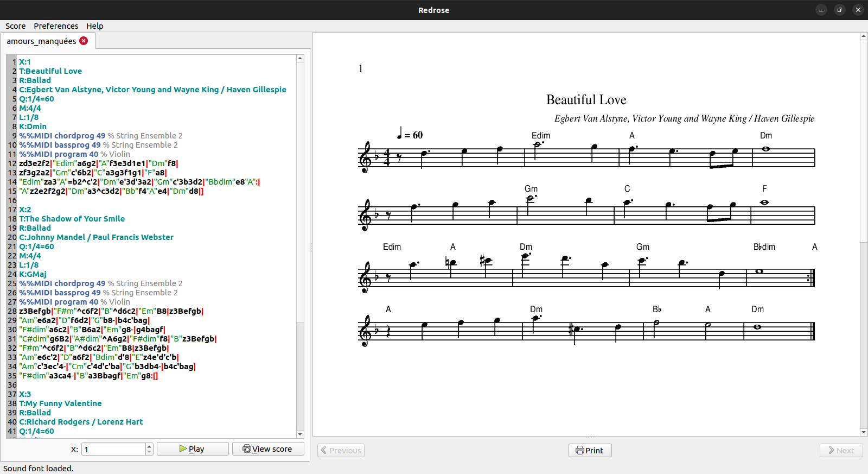This screenshot has width=868, height=474.
Task: Click the treble clef on the first staff
Action: (x=366, y=157)
